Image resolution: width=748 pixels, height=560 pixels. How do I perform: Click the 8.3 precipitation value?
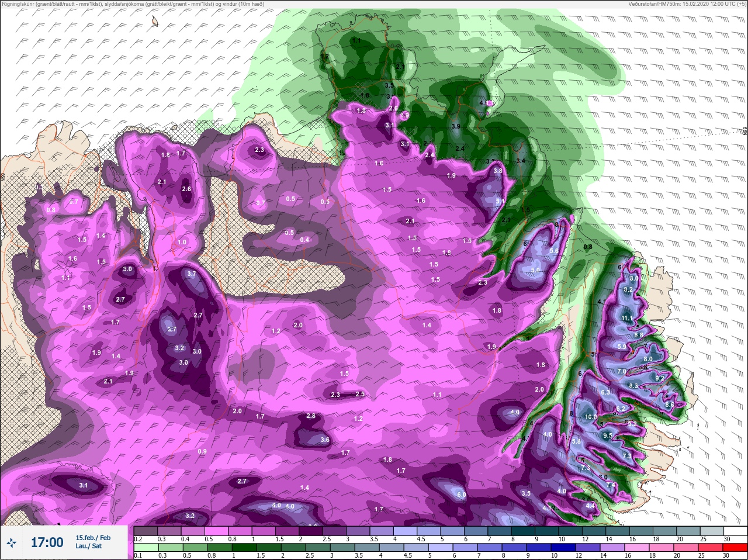(633, 386)
